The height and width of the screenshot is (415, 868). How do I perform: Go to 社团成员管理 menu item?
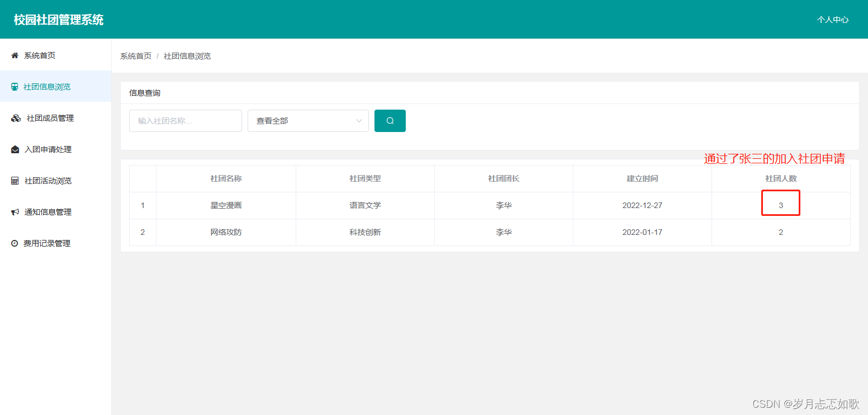(x=56, y=118)
